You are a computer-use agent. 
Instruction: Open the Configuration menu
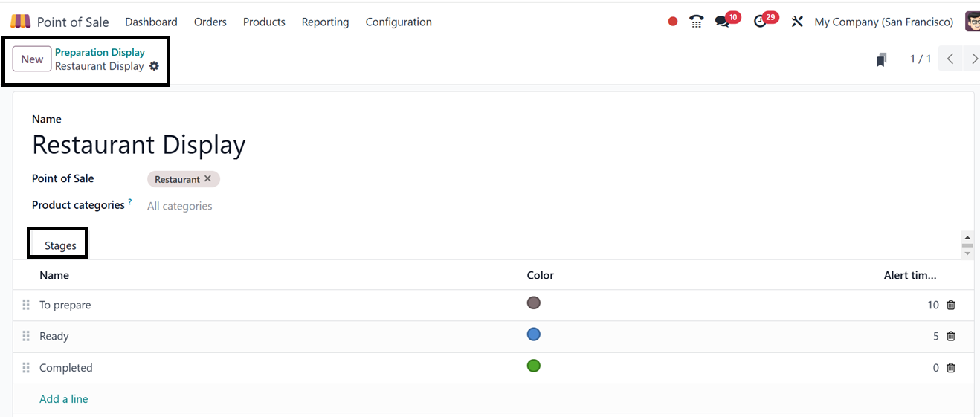(x=399, y=22)
